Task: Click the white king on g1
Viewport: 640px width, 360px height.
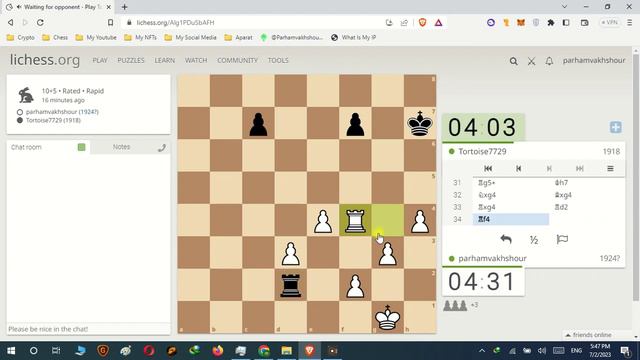Action: (387, 318)
